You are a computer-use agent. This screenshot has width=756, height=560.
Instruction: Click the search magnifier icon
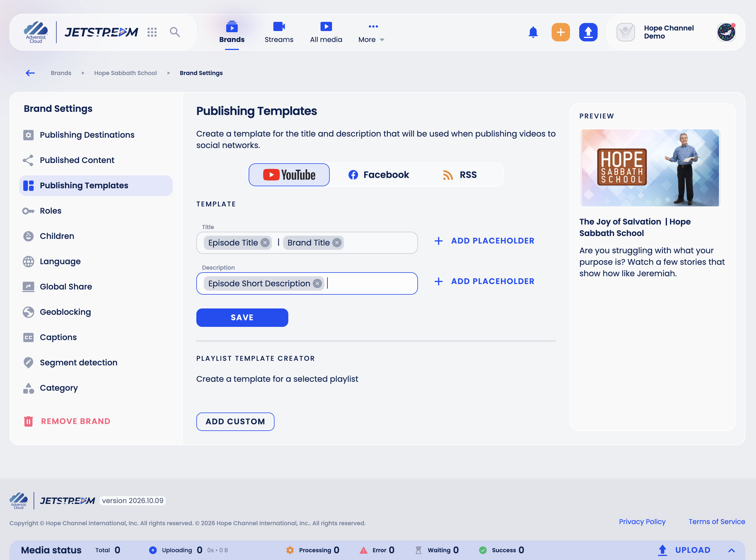pyautogui.click(x=175, y=32)
